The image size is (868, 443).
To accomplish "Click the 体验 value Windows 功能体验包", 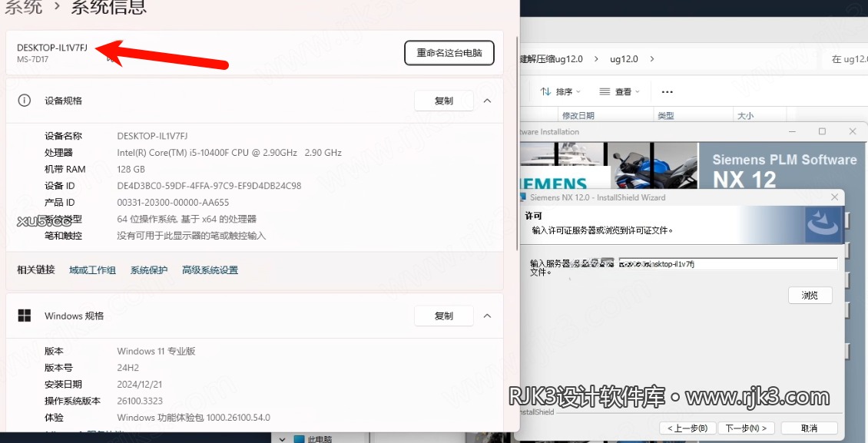I will coord(194,418).
